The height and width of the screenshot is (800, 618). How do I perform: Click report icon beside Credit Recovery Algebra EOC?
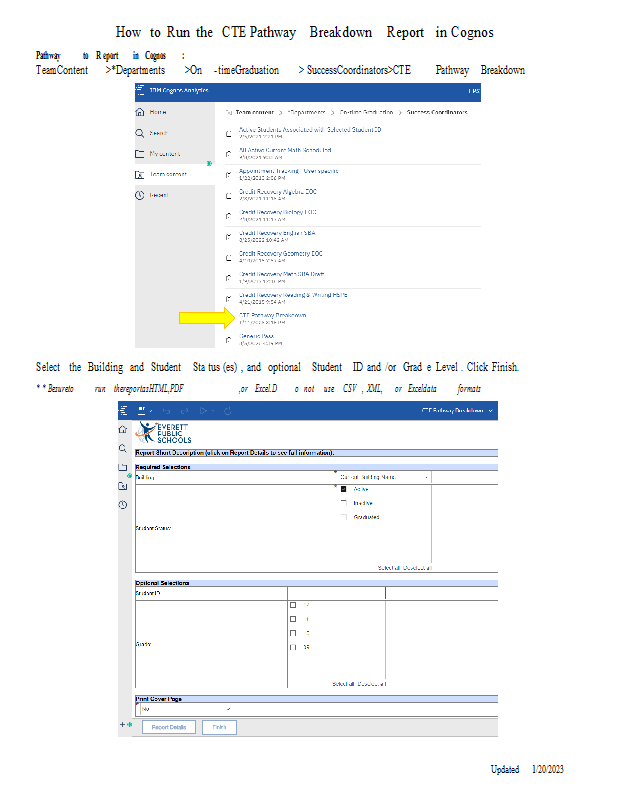point(229,195)
